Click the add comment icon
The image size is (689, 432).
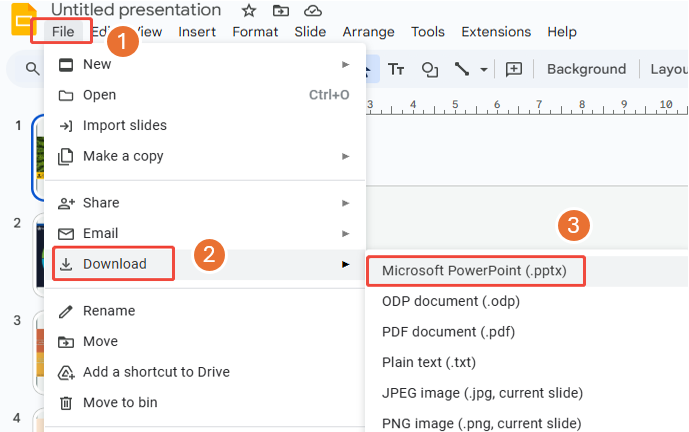pos(514,69)
